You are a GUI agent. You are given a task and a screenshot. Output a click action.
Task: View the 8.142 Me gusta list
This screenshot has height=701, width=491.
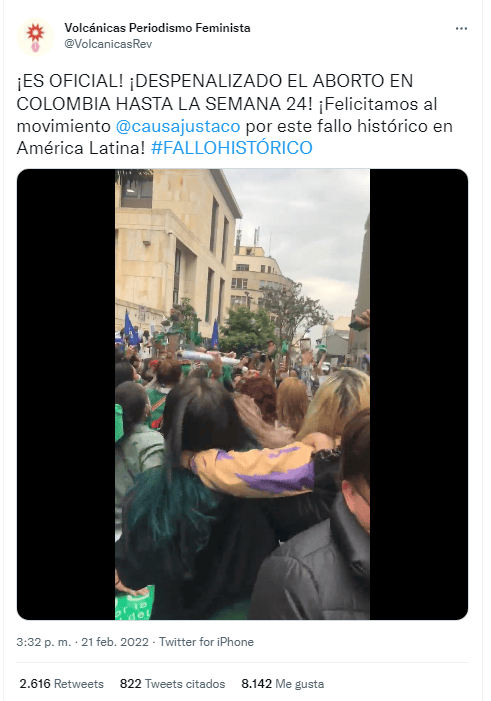[283, 684]
